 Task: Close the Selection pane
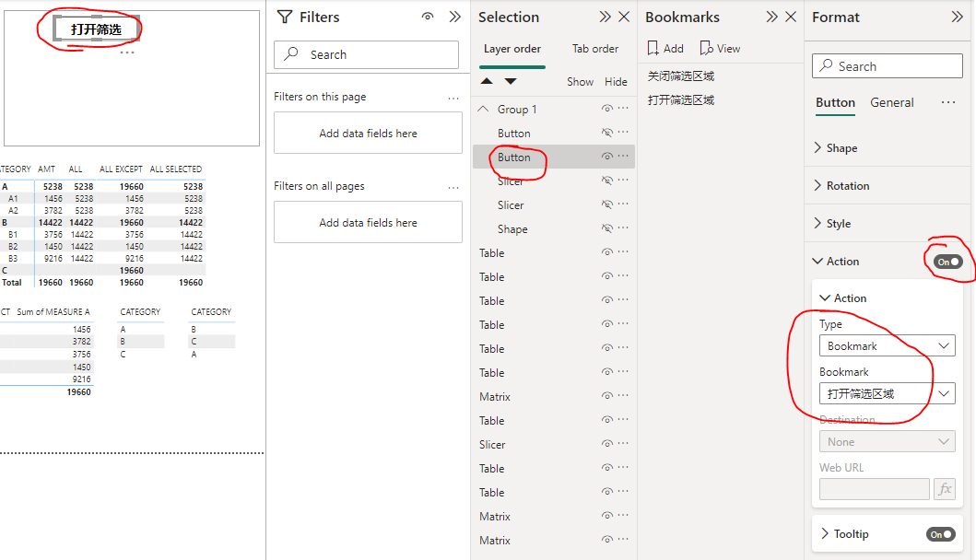(x=624, y=17)
